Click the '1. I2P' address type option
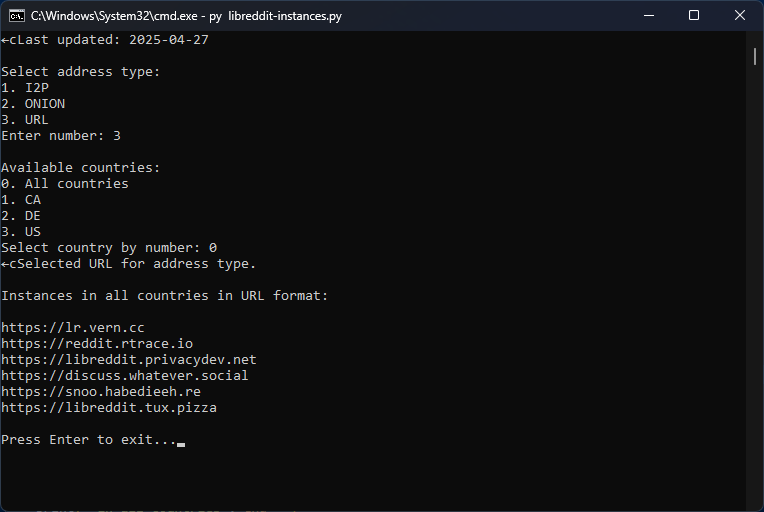 (x=25, y=88)
